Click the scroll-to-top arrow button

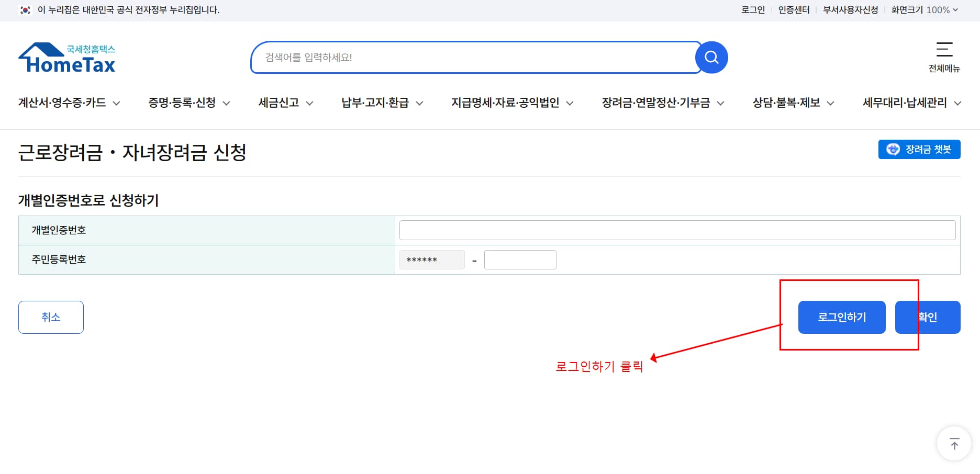click(954, 444)
